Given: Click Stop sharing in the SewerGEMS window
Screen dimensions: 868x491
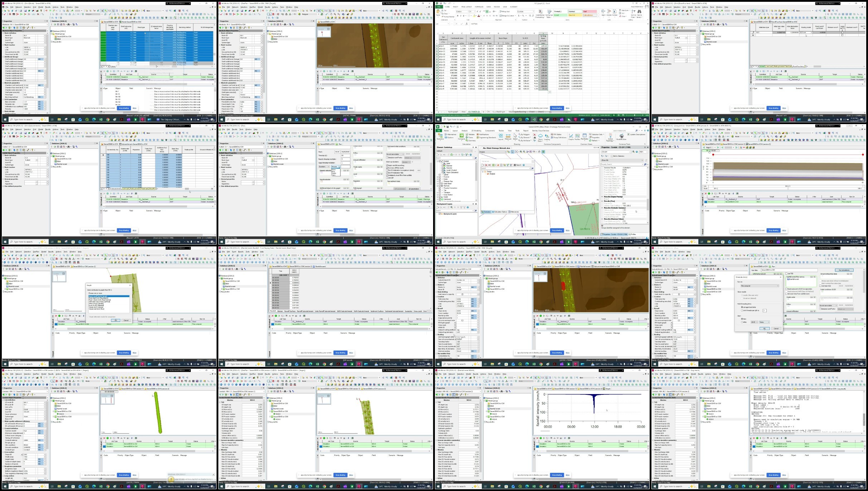Looking at the screenshot, I should (557, 230).
